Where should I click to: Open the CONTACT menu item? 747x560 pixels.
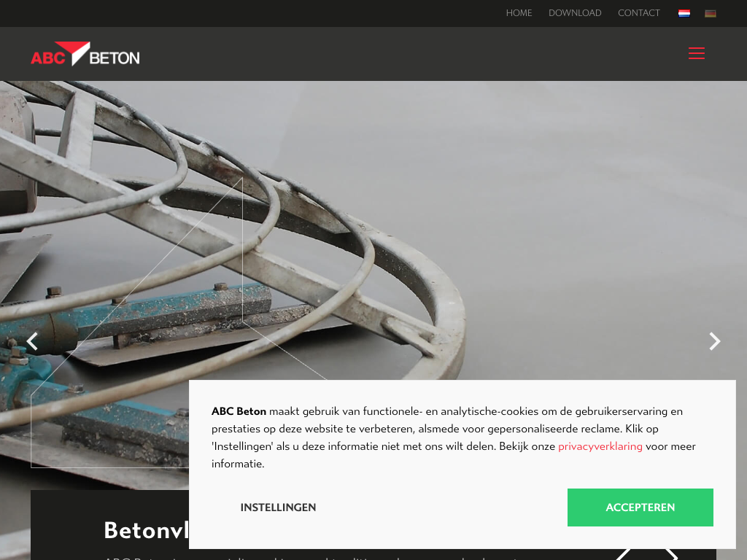pos(638,13)
